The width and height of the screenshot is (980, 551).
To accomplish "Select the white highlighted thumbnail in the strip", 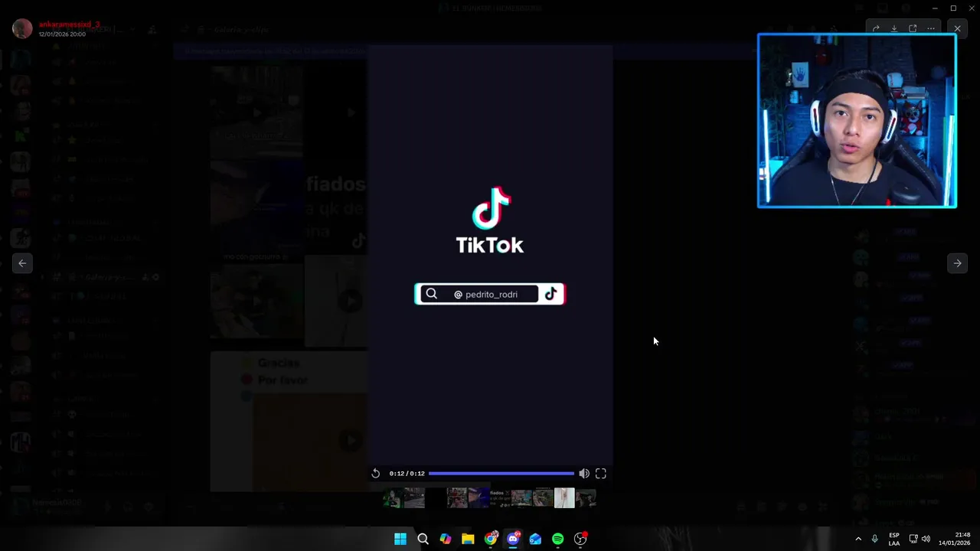I will tap(564, 498).
